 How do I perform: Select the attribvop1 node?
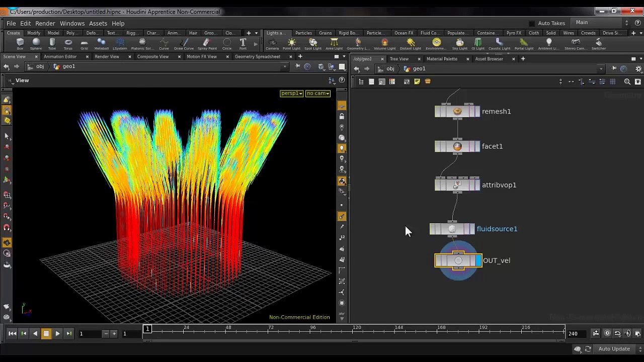[457, 185]
